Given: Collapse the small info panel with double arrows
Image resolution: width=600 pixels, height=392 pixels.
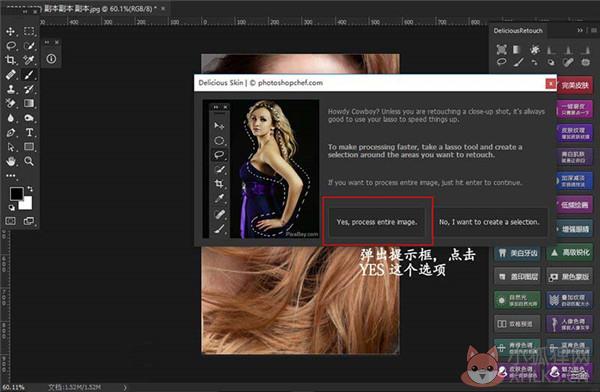Looking at the screenshot, I should point(47,42).
